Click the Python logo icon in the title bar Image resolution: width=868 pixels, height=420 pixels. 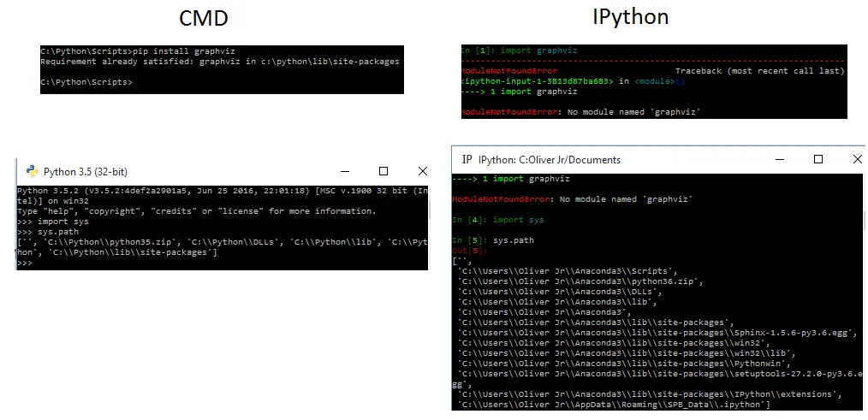pos(33,171)
